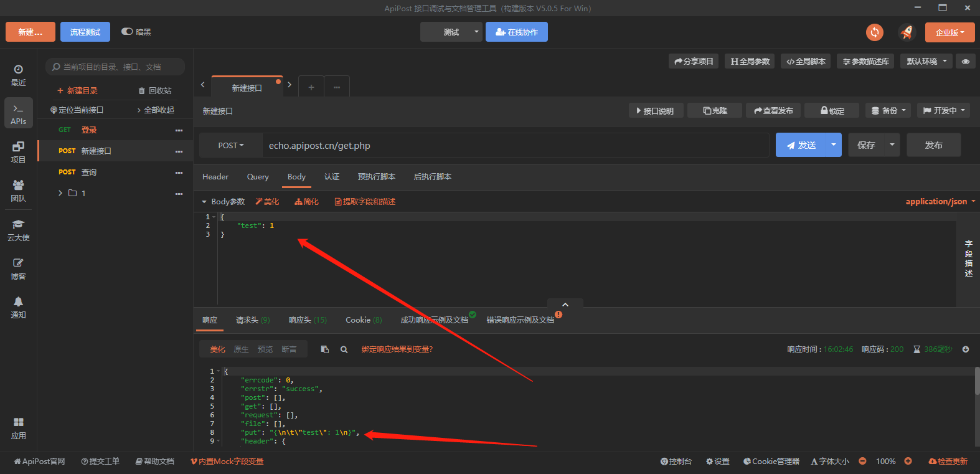980x474 pixels.
Task: Open the 开发中 status dropdown
Action: click(944, 111)
